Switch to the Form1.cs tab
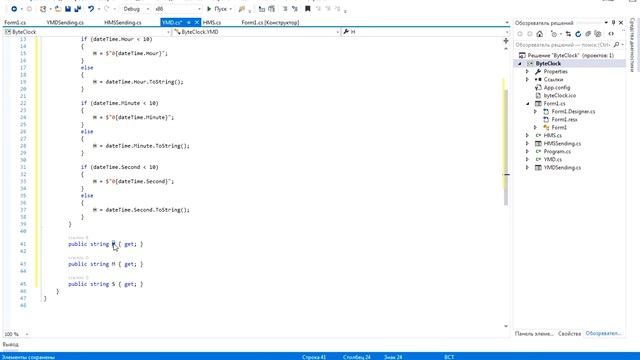The image size is (640, 360). click(15, 22)
